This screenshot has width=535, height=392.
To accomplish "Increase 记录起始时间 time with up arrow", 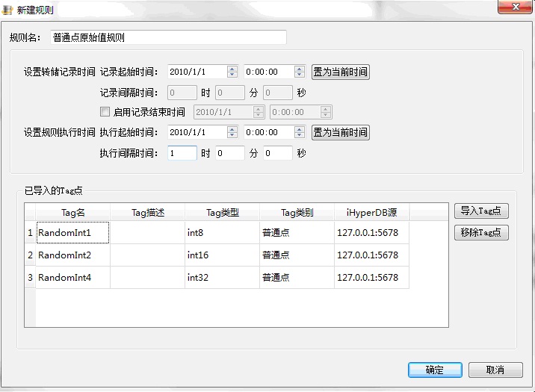I will pos(299,69).
